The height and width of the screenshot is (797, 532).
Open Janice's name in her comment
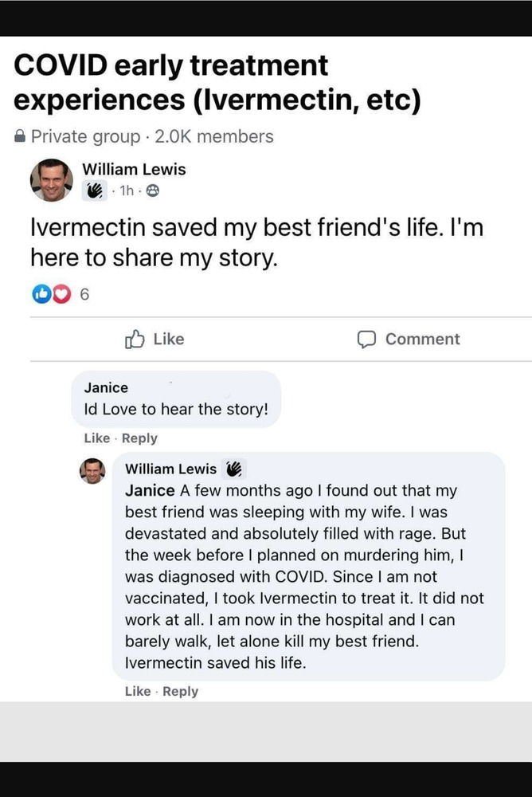tap(106, 387)
